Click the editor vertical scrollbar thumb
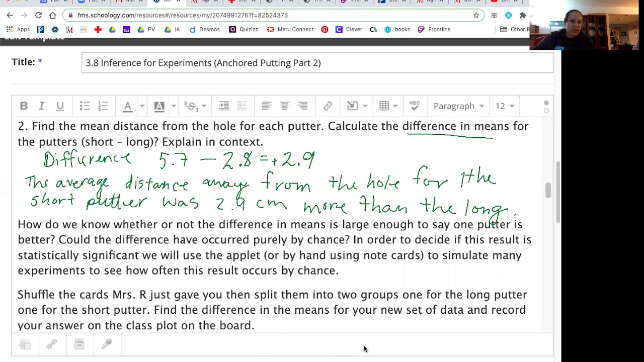Viewport: 644px width, 362px height. pyautogui.click(x=548, y=190)
